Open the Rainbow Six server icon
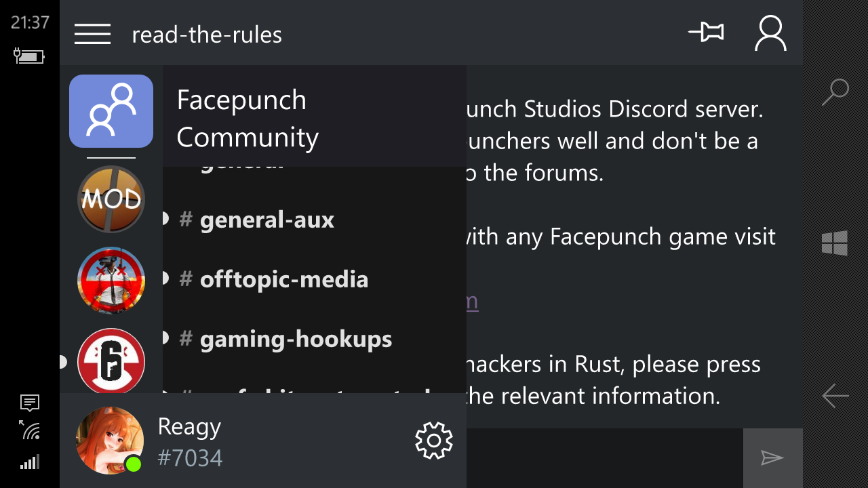The height and width of the screenshot is (488, 868). click(x=111, y=361)
